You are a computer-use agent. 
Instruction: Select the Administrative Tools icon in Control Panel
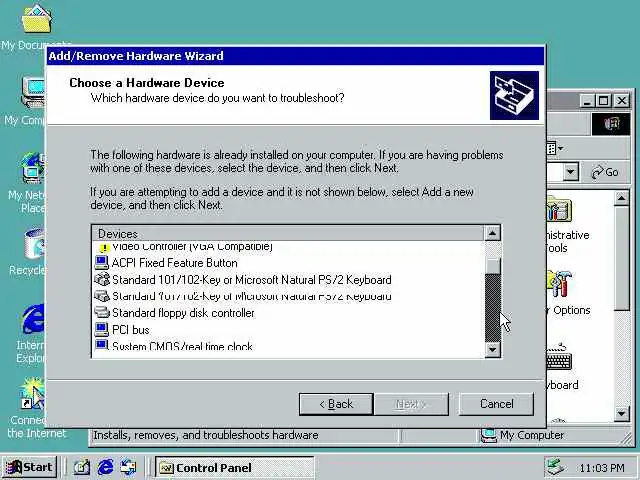tap(558, 210)
